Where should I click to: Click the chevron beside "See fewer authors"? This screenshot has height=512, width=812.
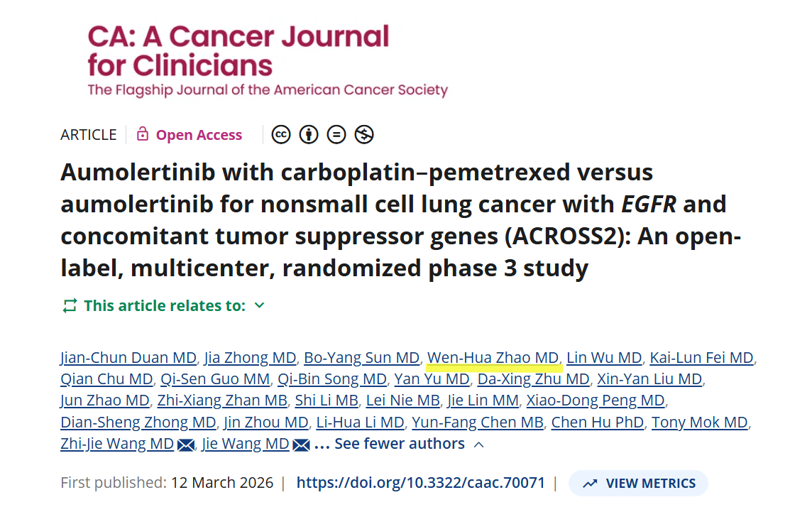[479, 445]
